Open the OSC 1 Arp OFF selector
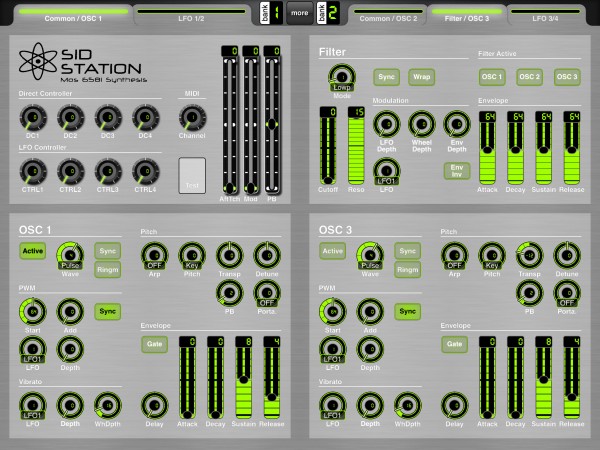This screenshot has width=600, height=450. point(155,256)
